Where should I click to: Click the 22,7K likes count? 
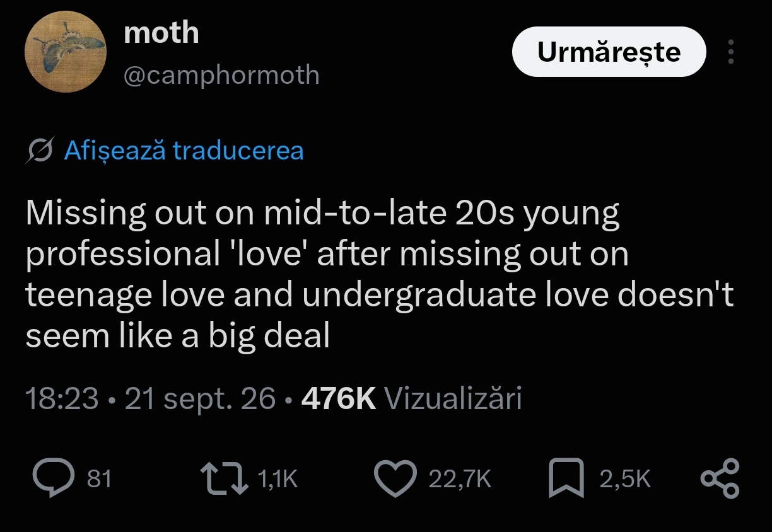(460, 480)
